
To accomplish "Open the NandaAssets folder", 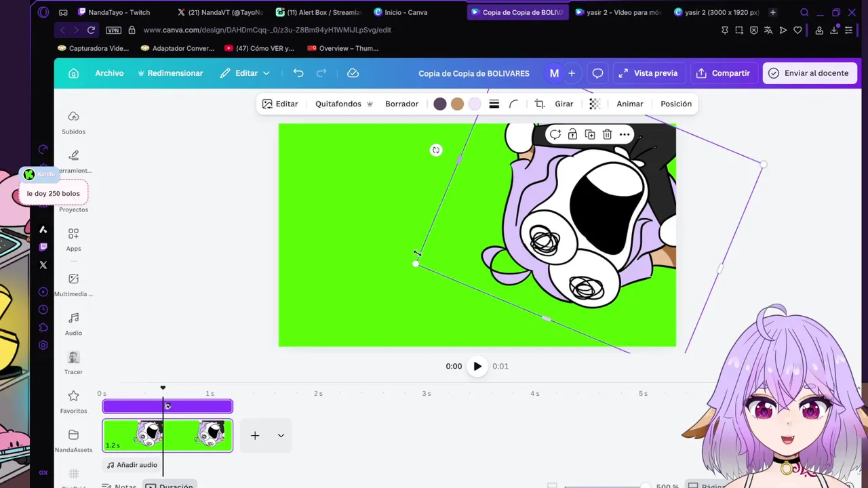I will coord(73,441).
